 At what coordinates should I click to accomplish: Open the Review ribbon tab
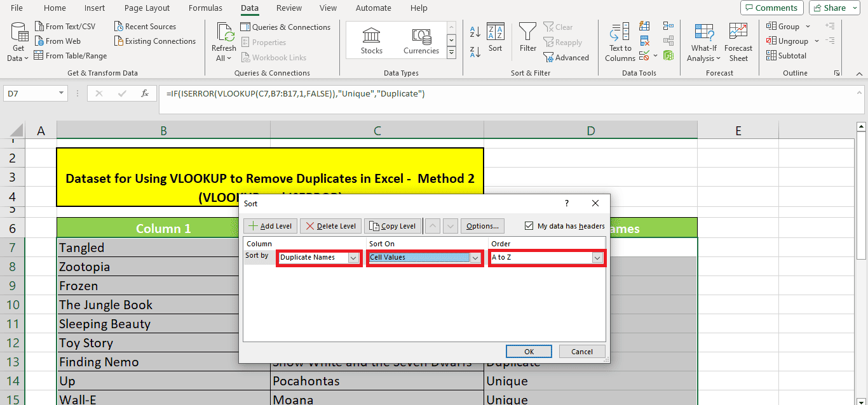(x=289, y=8)
